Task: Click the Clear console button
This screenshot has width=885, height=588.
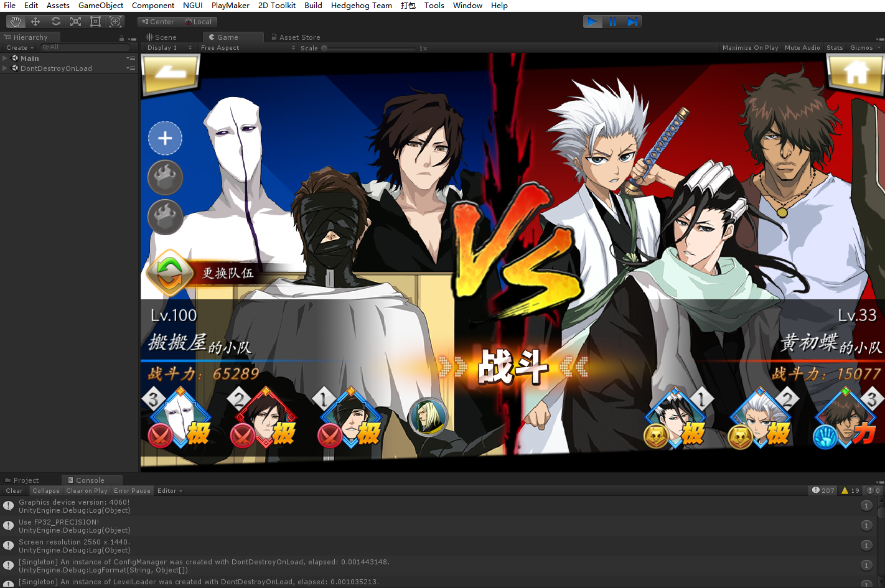Action: [x=14, y=491]
